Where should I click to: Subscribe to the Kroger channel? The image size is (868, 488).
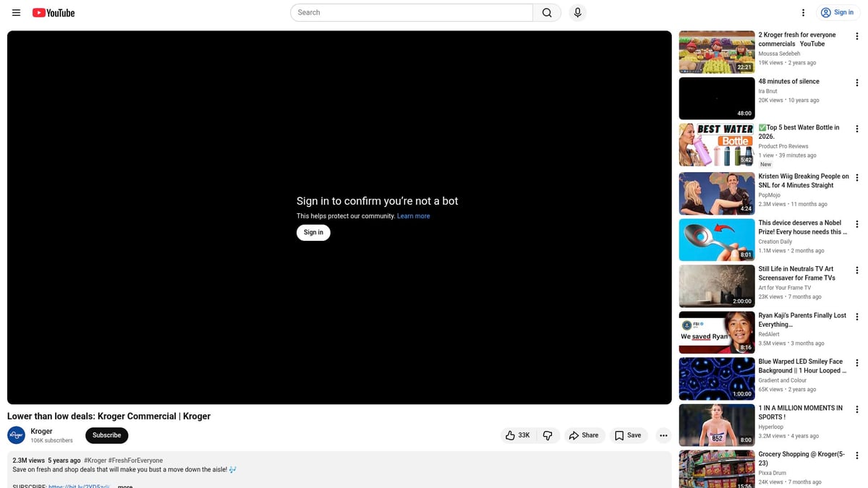click(106, 435)
